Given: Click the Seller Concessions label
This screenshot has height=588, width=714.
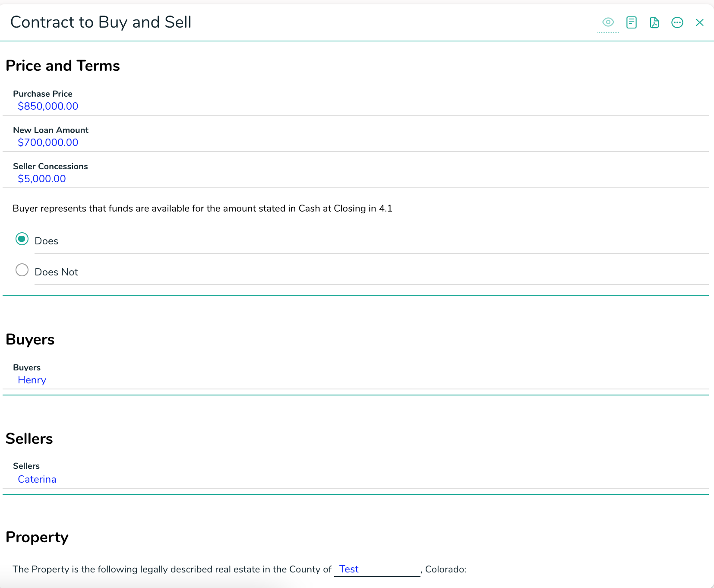Looking at the screenshot, I should pos(51,166).
